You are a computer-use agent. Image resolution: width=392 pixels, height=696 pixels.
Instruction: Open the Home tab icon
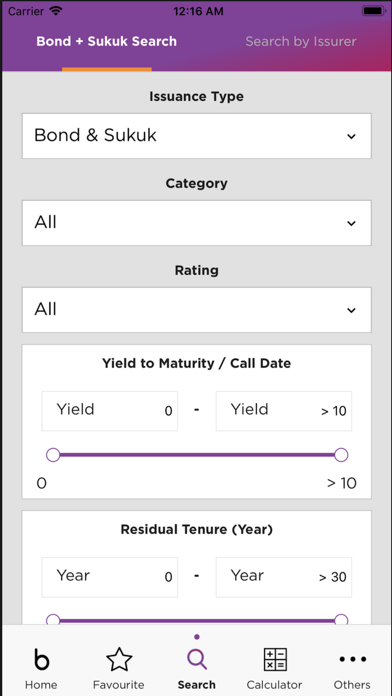pyautogui.click(x=41, y=660)
